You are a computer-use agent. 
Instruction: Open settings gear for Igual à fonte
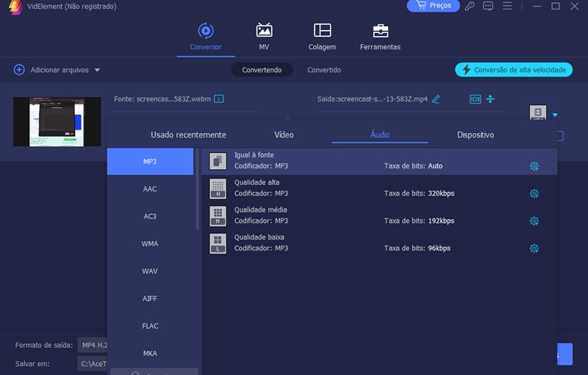[x=534, y=165]
